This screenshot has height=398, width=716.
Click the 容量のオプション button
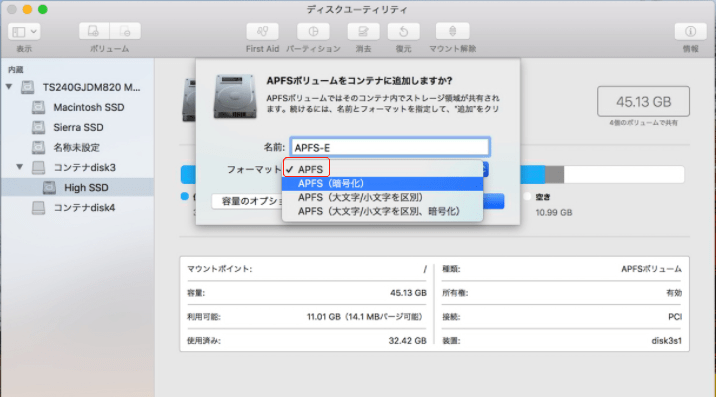click(247, 201)
